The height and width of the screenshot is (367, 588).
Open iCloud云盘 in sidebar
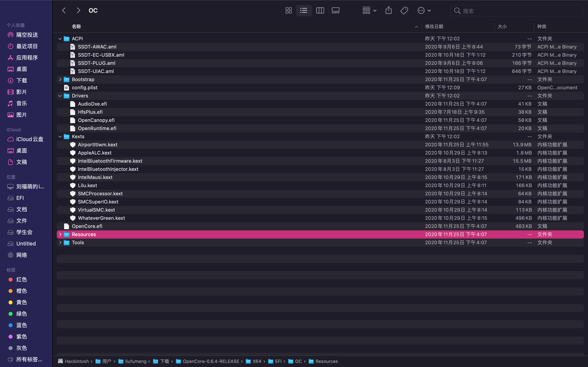click(30, 139)
